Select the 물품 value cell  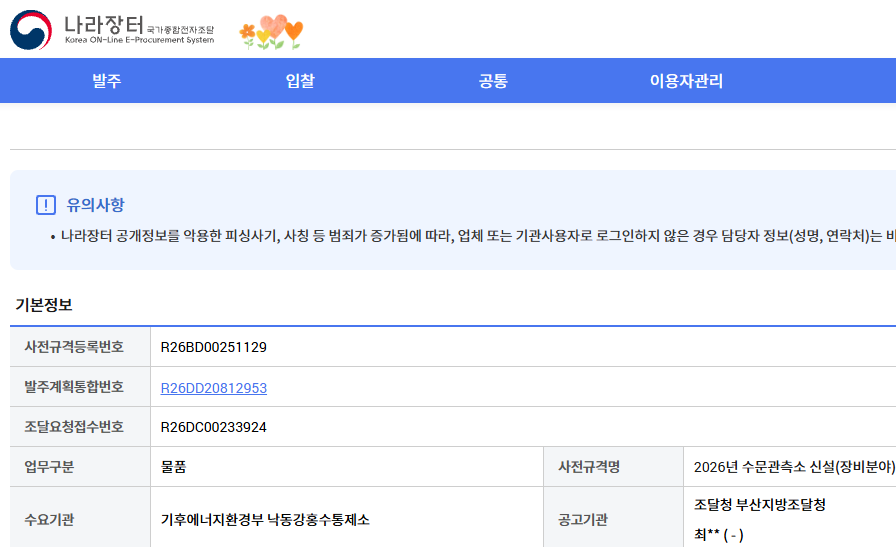[x=347, y=467]
